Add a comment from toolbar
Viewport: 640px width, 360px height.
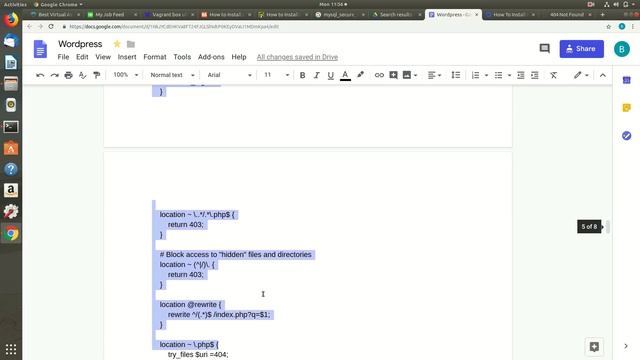point(393,75)
